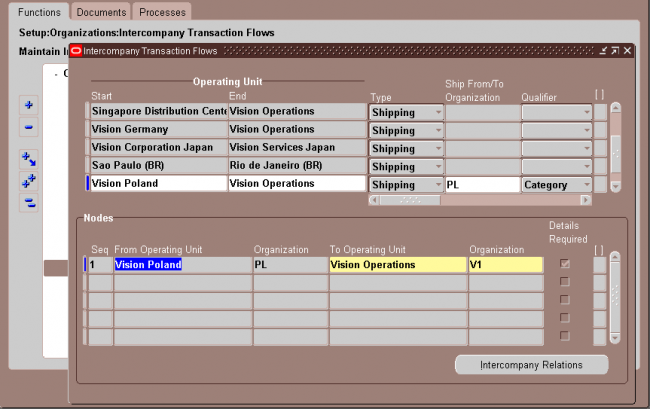Maximize the Intercompany Transaction Flows window

click(x=615, y=51)
